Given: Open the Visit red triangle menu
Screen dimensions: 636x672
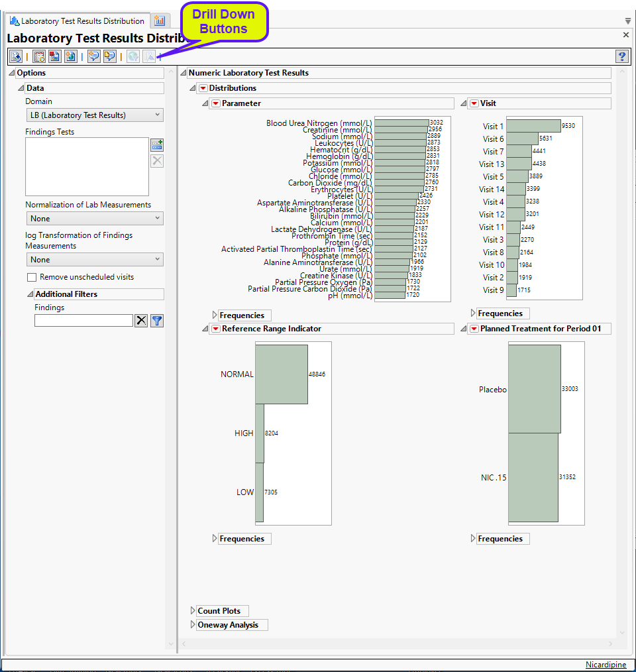Looking at the screenshot, I should [x=474, y=103].
